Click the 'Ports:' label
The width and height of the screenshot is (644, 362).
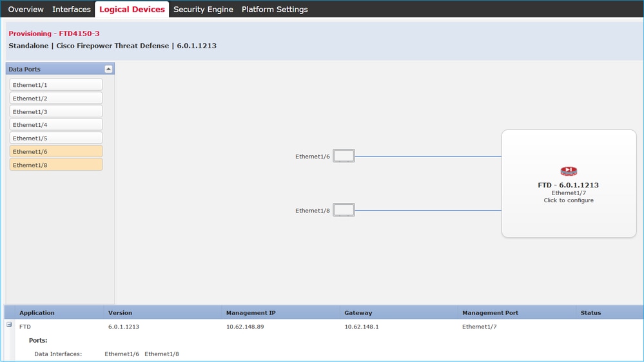pyautogui.click(x=38, y=340)
